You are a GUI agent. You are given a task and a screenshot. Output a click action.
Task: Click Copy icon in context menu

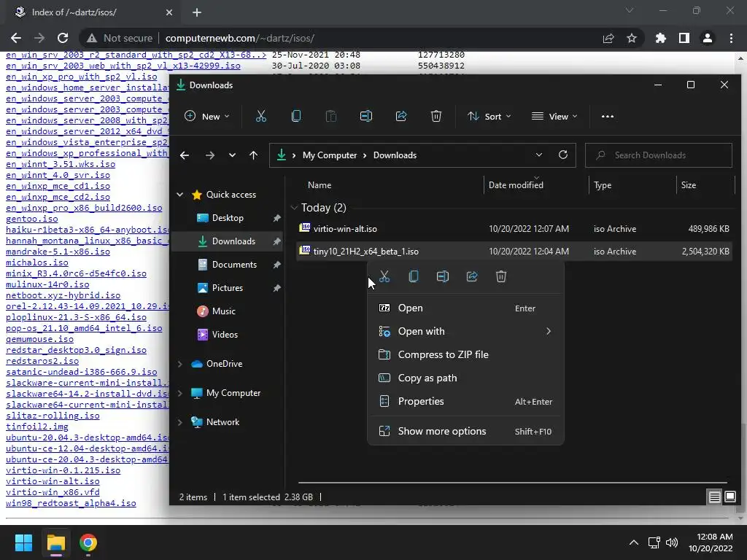414,276
